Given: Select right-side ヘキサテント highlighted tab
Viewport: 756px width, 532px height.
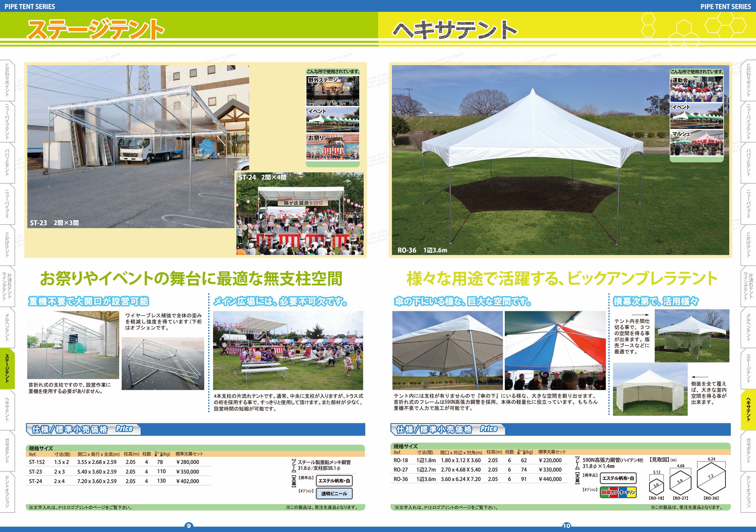Looking at the screenshot, I should click(x=748, y=409).
